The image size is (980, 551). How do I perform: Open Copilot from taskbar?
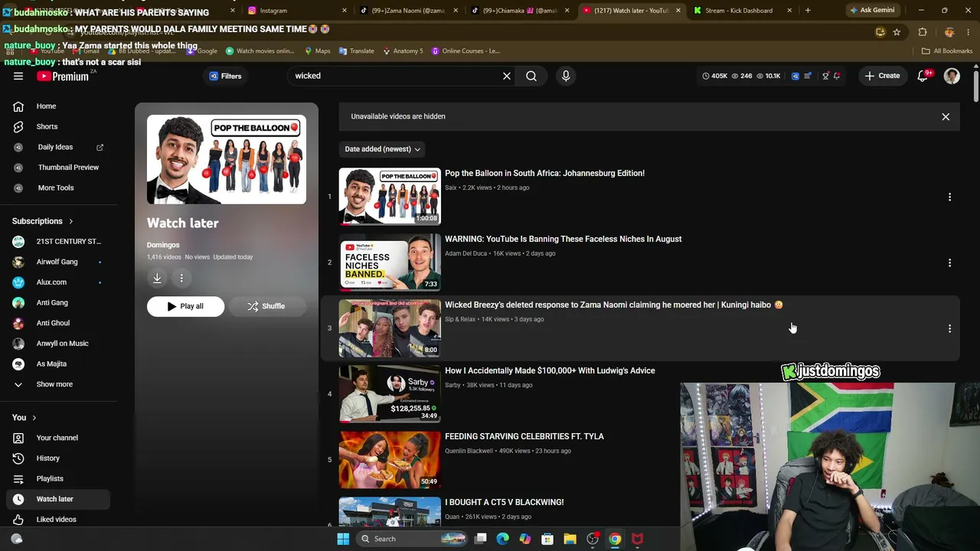coord(524,539)
